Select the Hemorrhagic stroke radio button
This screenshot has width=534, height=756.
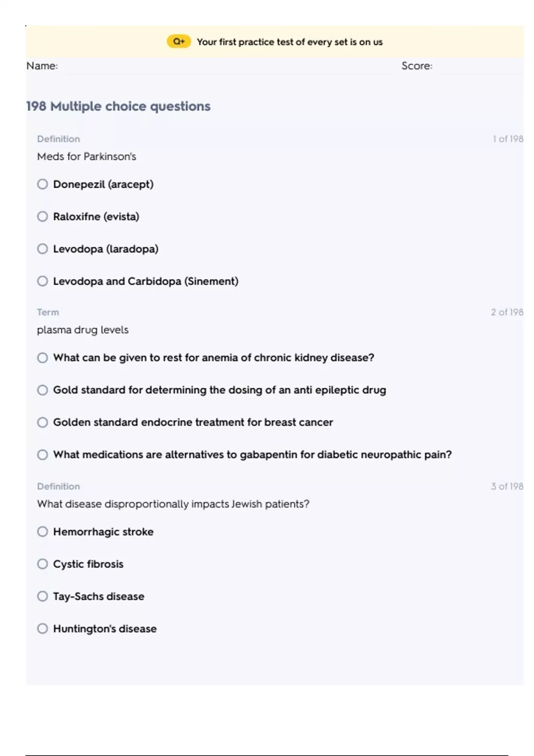pos(43,531)
